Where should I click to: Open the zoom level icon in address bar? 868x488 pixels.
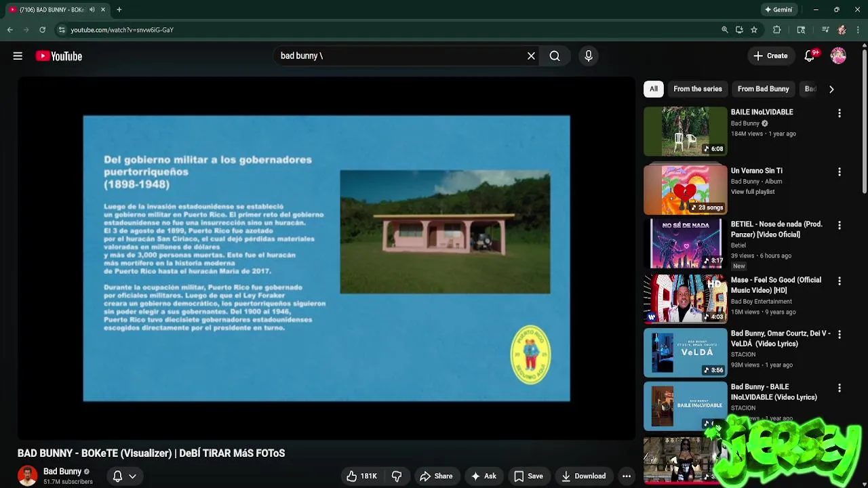(x=725, y=30)
